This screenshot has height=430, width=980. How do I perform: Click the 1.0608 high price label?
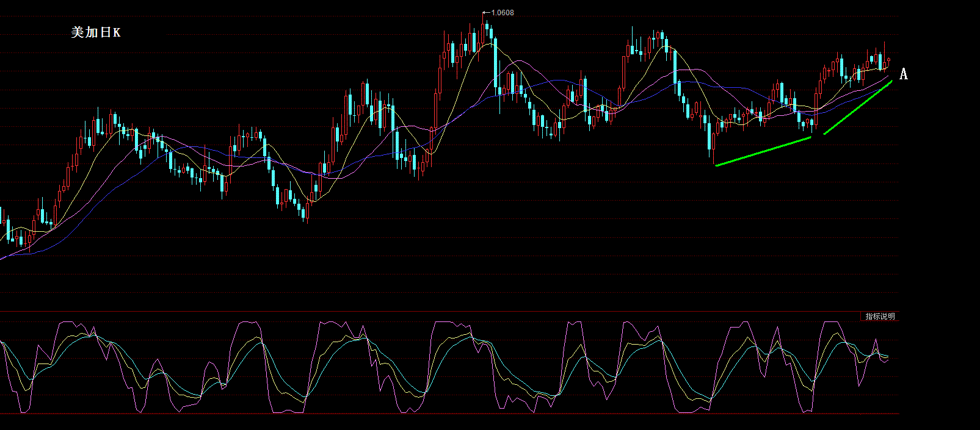(502, 13)
